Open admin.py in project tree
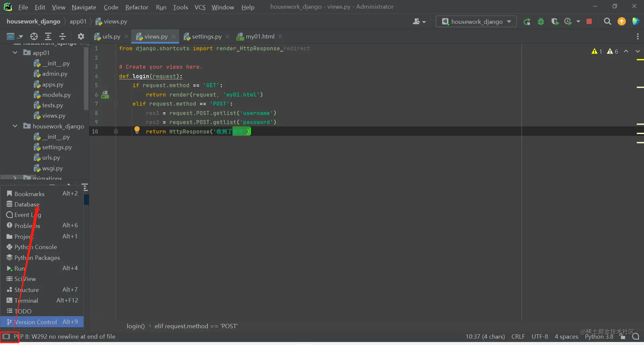Image resolution: width=644 pixels, height=345 pixels. point(51,74)
